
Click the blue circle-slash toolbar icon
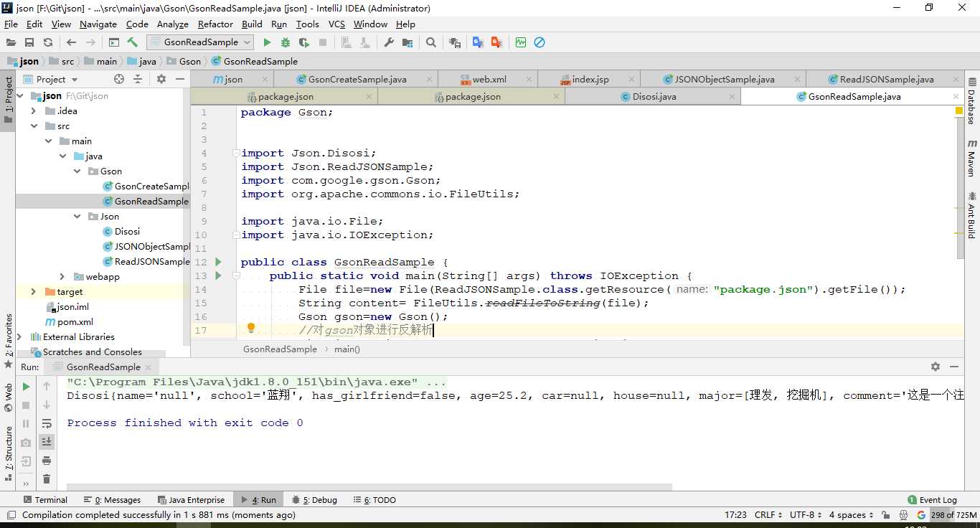point(540,42)
